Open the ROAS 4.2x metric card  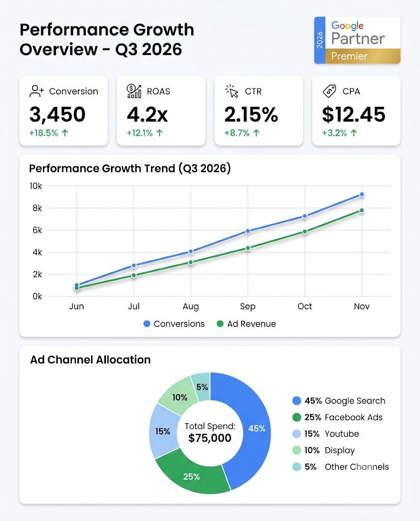click(161, 110)
